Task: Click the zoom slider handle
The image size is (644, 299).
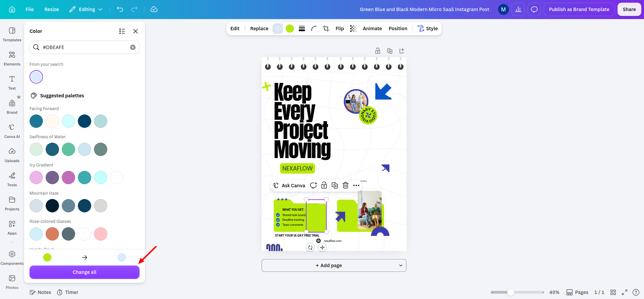Action: click(x=511, y=292)
